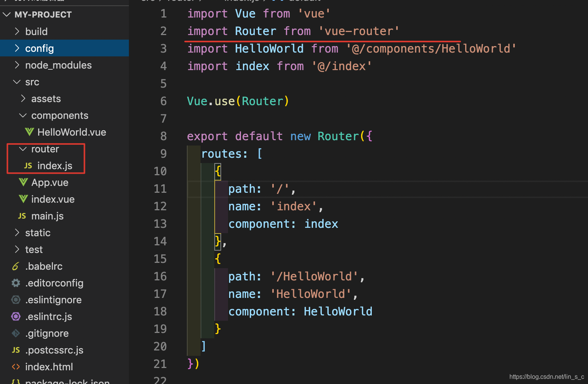Click 'routes:' key on line 9

(225, 154)
